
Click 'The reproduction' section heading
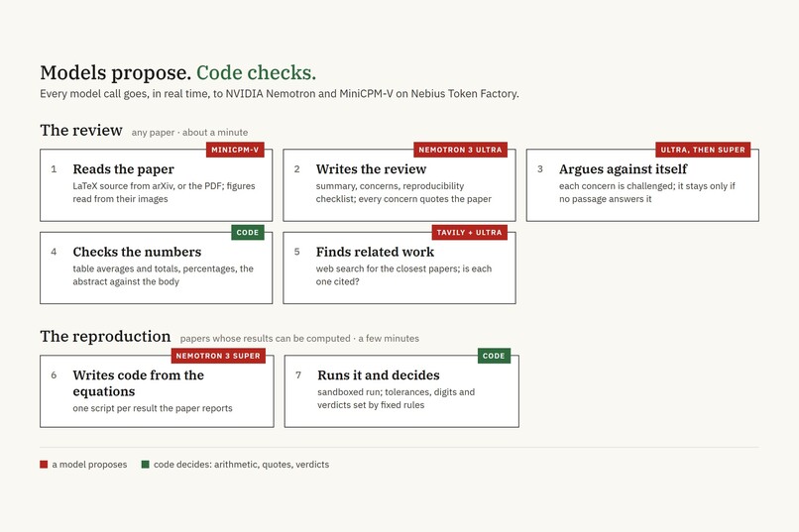click(x=105, y=337)
